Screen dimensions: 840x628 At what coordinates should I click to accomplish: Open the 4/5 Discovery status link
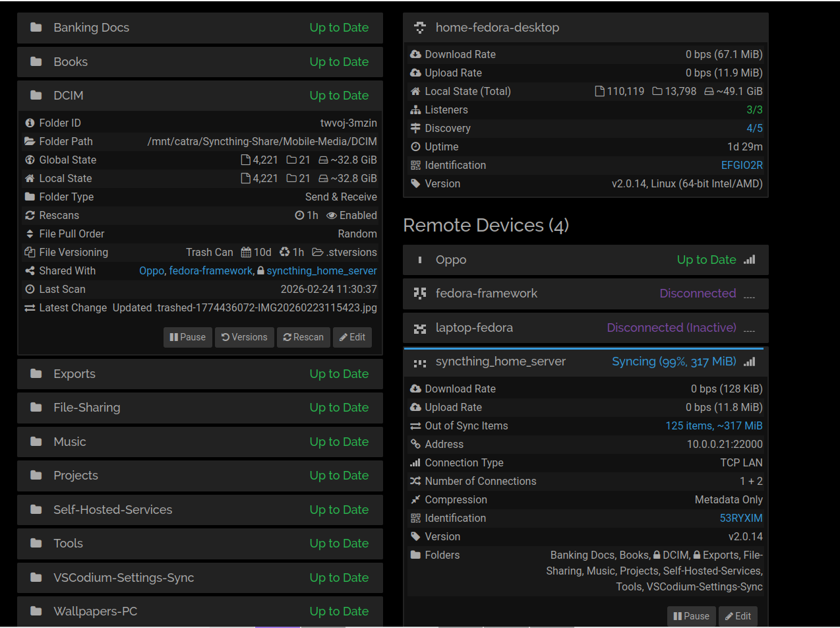(x=754, y=129)
